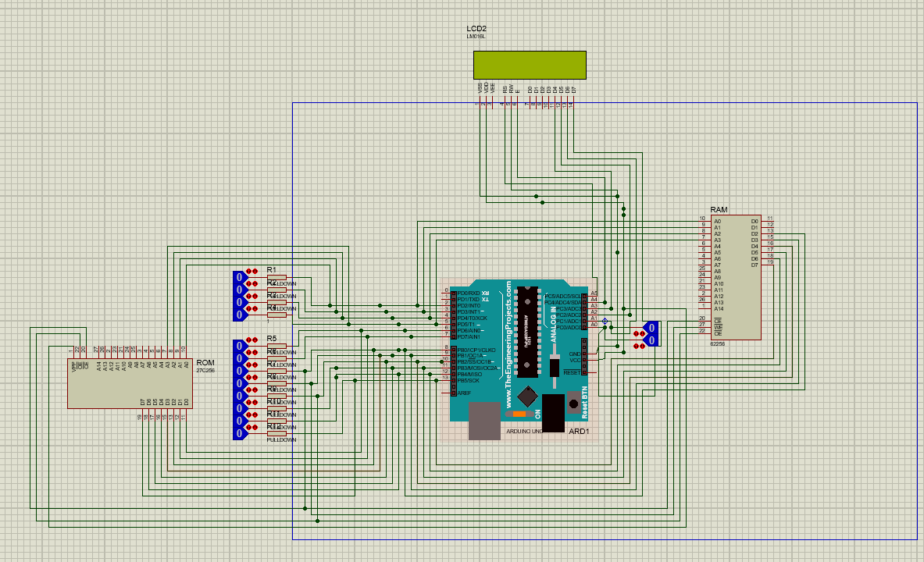924x562 pixels.
Task: Toggle the logic state connected to R1
Action: point(240,277)
